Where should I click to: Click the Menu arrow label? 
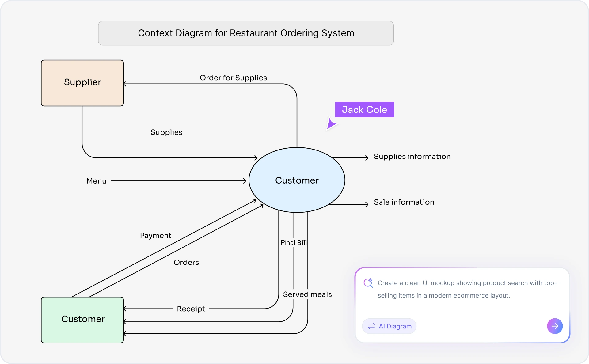(96, 181)
